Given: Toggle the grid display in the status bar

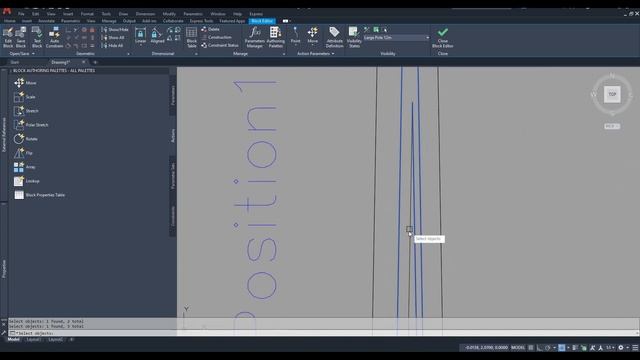Looking at the screenshot, I should 531,348.
